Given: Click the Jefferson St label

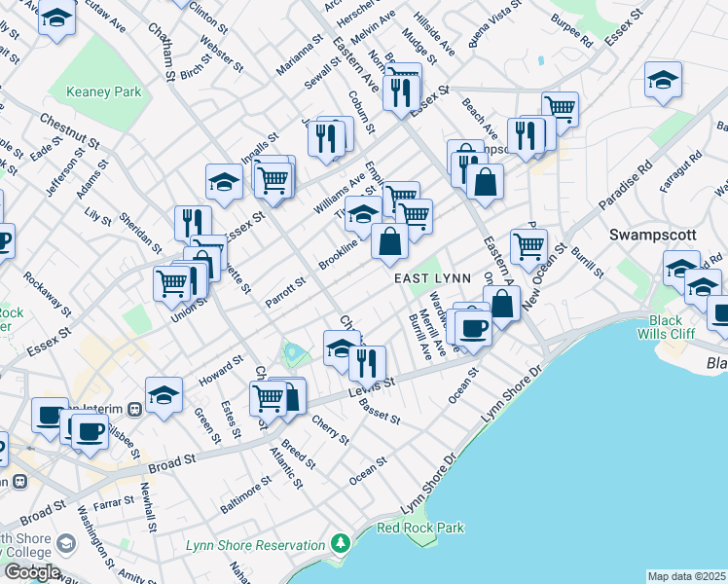Looking at the screenshot, I should point(66,171).
